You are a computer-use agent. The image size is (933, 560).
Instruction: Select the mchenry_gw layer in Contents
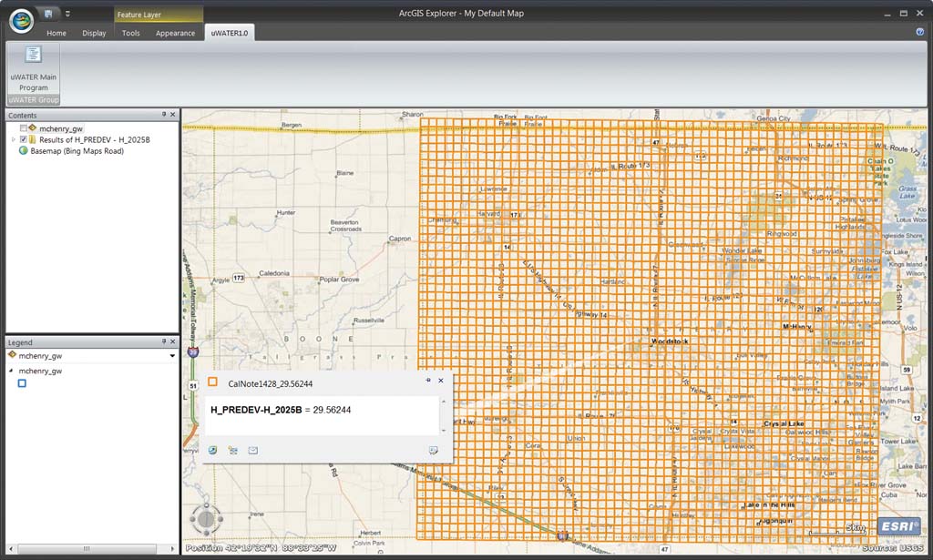tap(61, 128)
